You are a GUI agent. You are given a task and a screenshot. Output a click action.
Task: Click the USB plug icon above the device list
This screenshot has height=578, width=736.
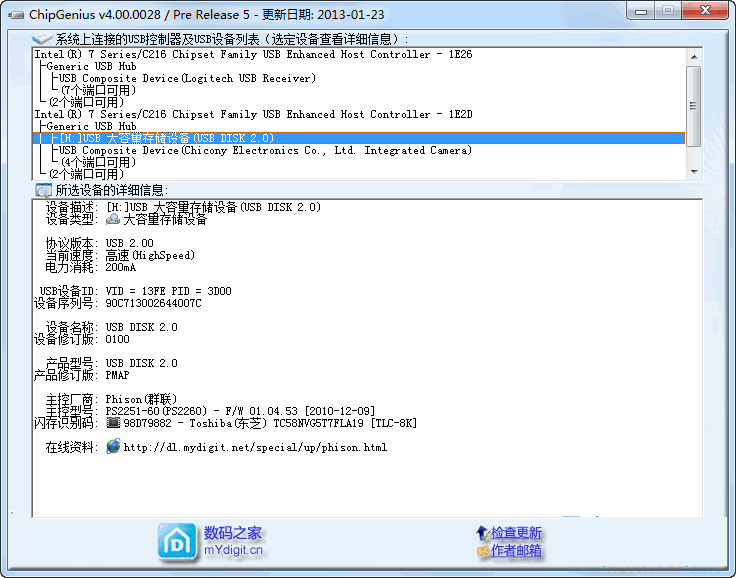tap(42, 39)
